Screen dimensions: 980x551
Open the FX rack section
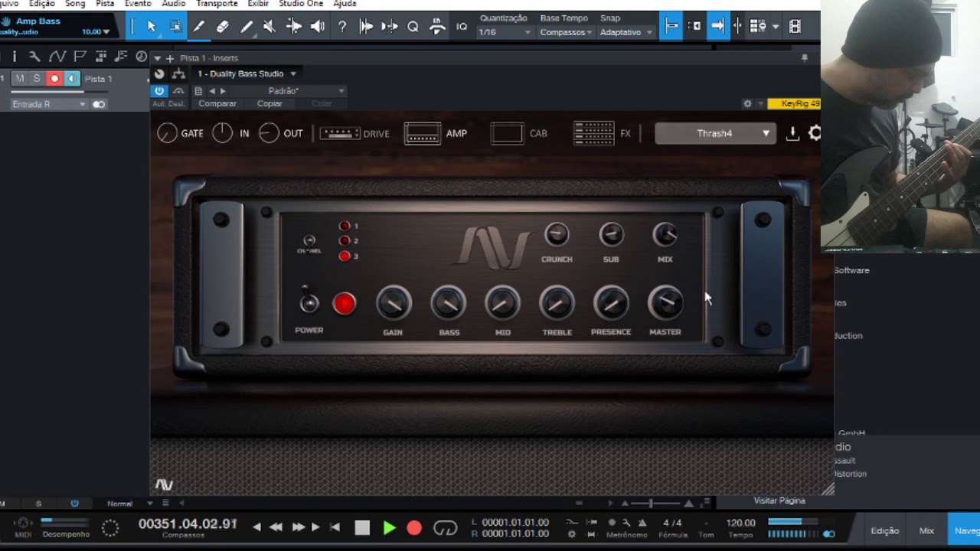click(x=603, y=133)
